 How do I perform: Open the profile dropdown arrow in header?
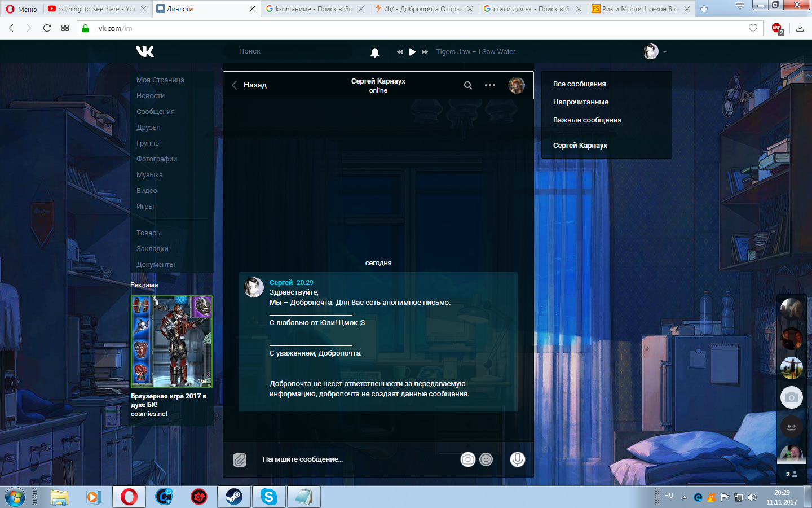point(665,52)
